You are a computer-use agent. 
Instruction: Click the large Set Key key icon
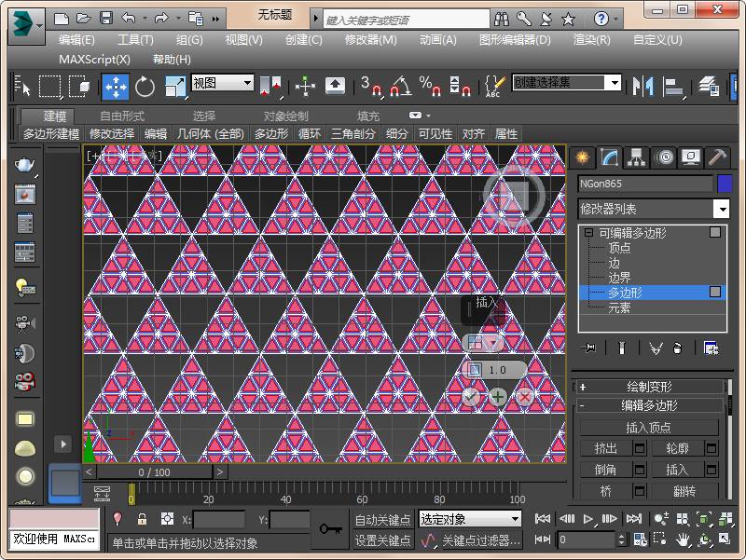[x=330, y=529]
